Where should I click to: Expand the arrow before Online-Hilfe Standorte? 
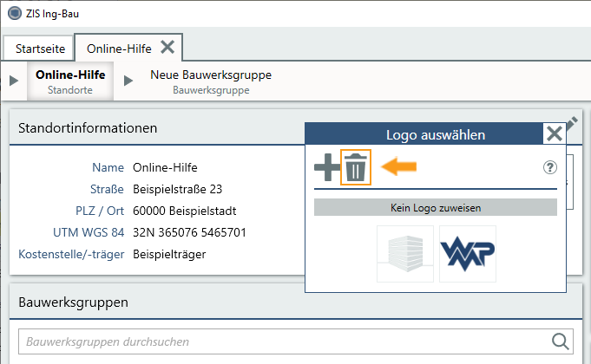[x=14, y=81]
